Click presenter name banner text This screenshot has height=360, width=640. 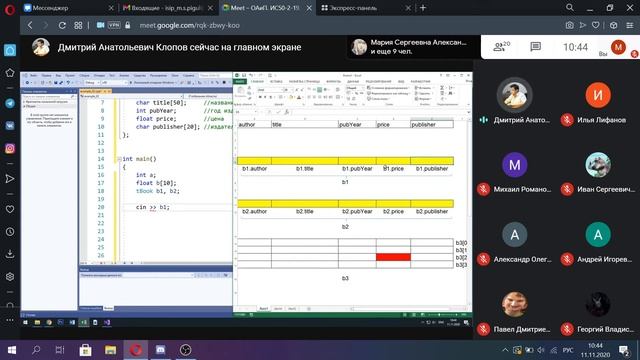click(179, 47)
